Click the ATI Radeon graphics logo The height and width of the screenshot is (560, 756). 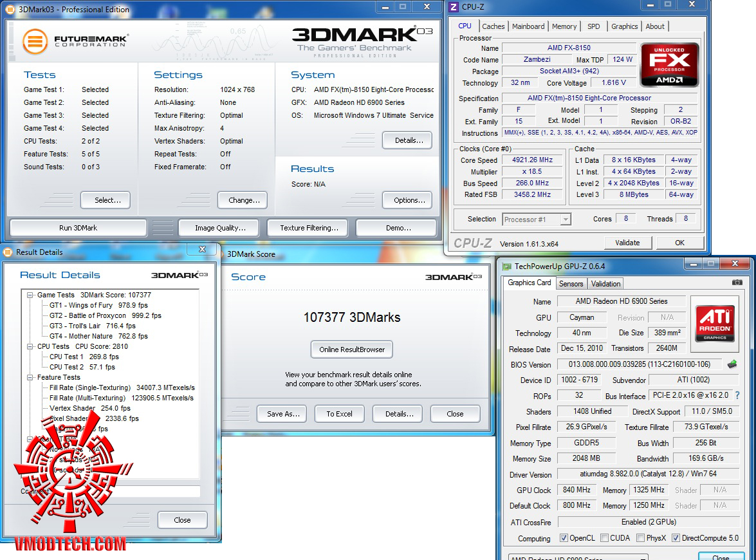[x=715, y=323]
